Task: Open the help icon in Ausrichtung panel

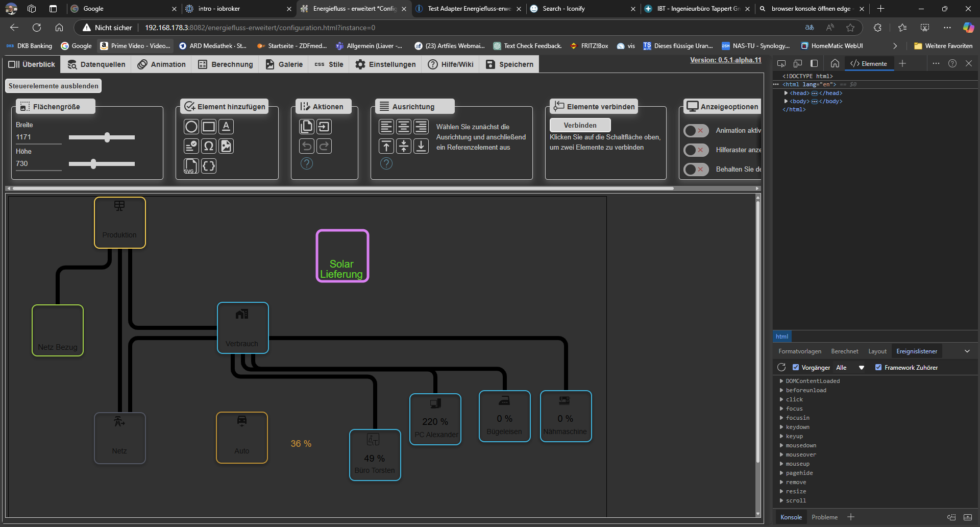Action: 386,163
